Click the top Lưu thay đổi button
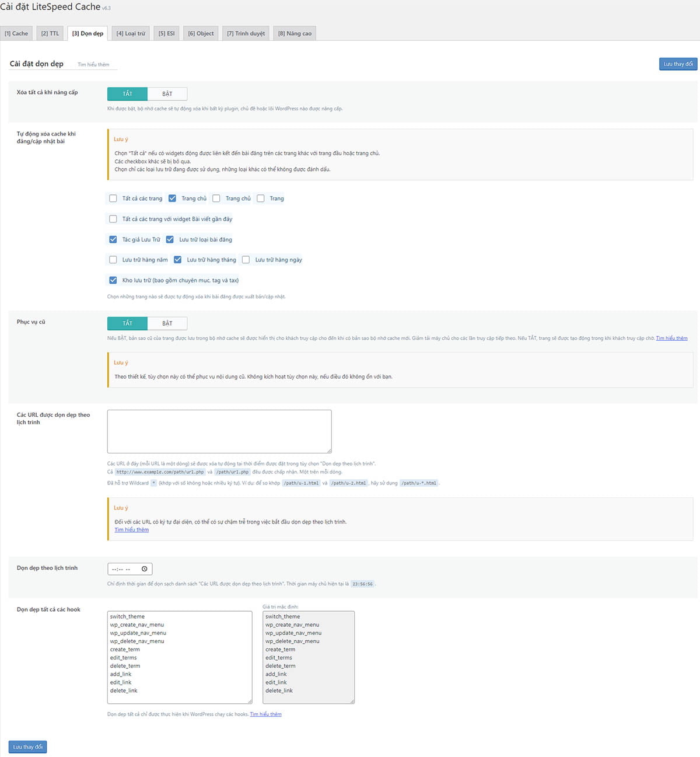Screen dimensions: 700x757 (x=678, y=64)
